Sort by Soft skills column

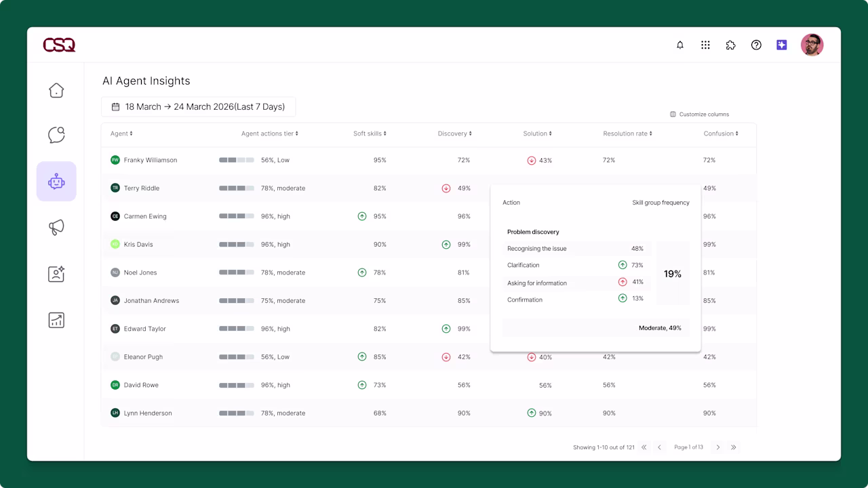pos(370,134)
